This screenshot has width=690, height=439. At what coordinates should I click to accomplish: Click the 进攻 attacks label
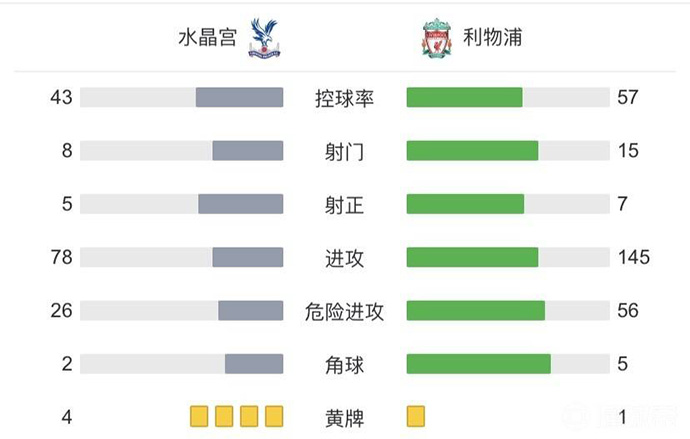coord(344,258)
